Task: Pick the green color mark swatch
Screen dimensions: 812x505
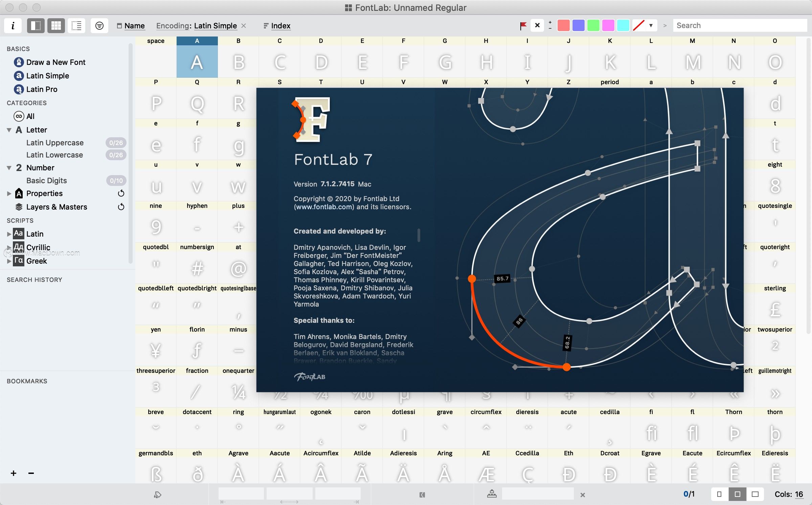Action: coord(593,25)
